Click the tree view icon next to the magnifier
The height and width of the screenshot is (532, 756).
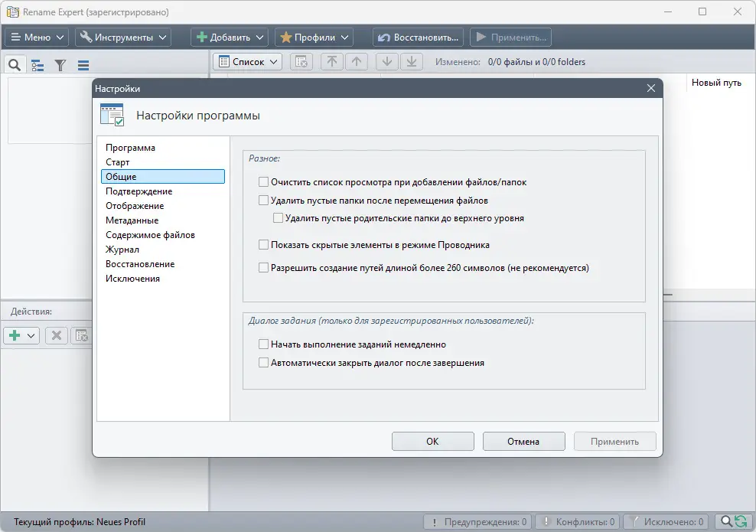pyautogui.click(x=37, y=64)
